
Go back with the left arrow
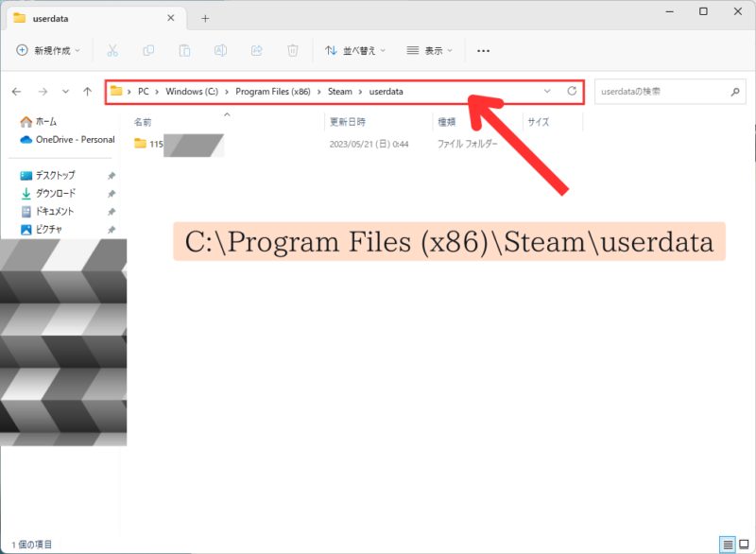17,92
